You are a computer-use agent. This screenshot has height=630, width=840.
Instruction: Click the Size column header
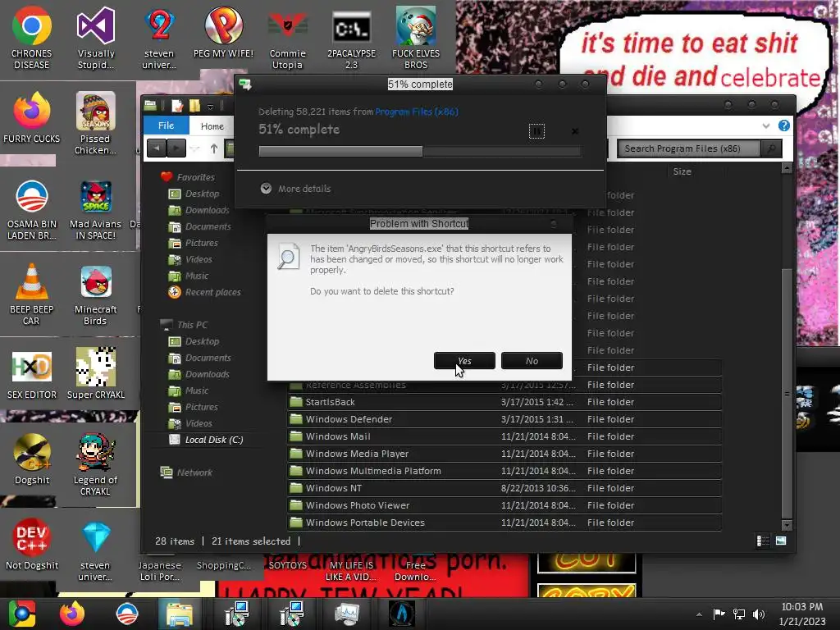pyautogui.click(x=682, y=171)
